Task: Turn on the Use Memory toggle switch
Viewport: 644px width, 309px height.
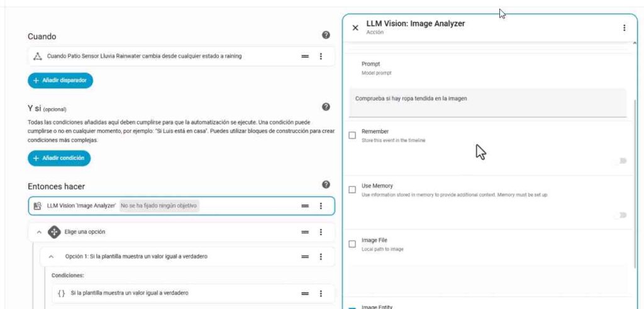Action: [x=621, y=215]
